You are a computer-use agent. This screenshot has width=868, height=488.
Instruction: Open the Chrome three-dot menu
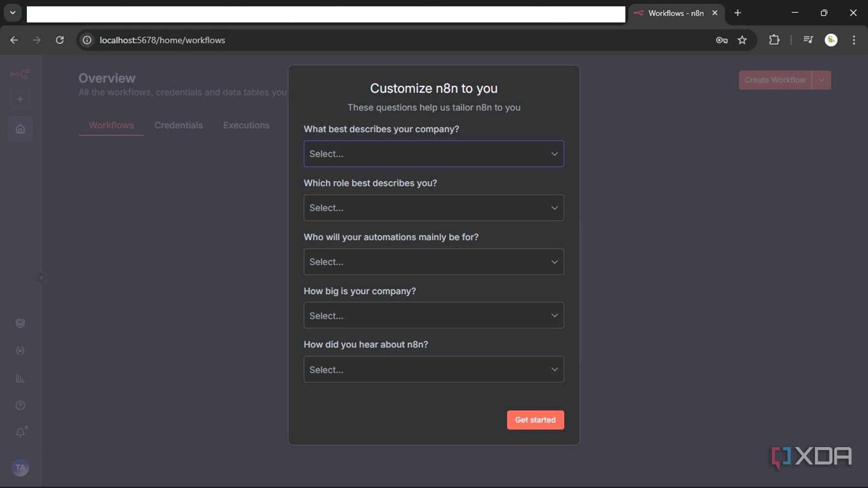pyautogui.click(x=854, y=40)
